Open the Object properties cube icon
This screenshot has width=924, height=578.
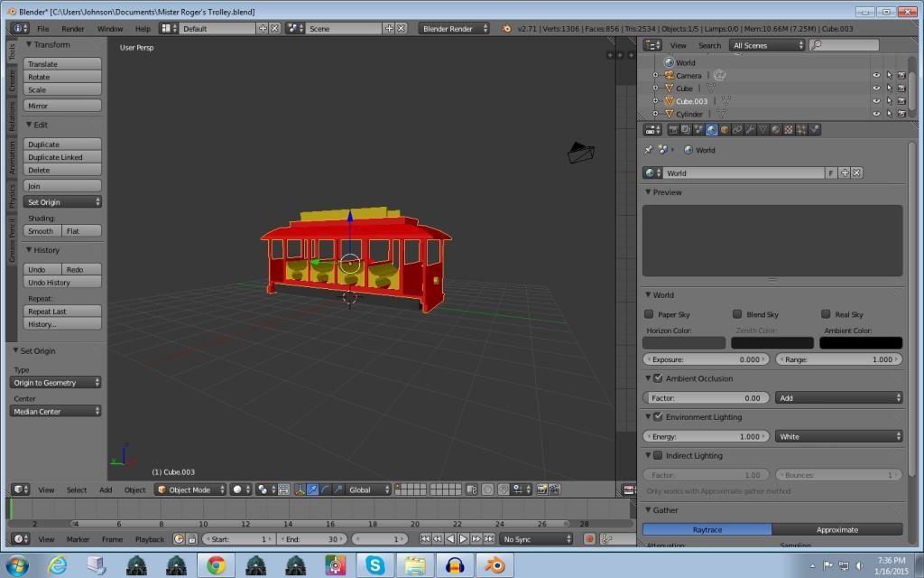pyautogui.click(x=725, y=130)
